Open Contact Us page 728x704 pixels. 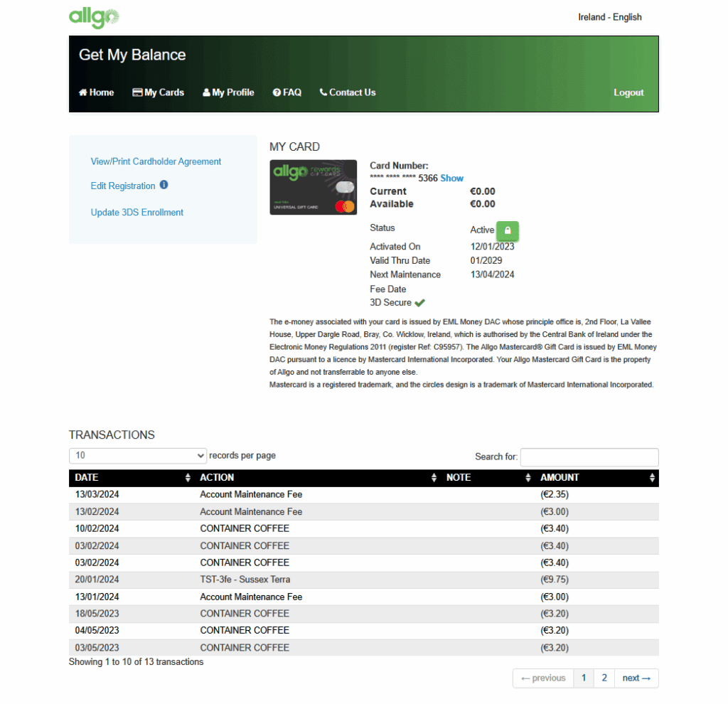(348, 92)
